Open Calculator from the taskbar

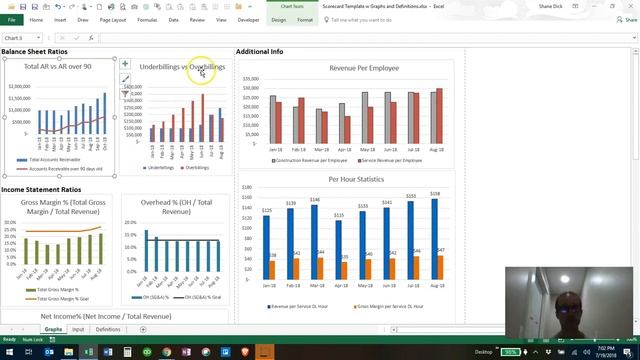[x=127, y=352]
